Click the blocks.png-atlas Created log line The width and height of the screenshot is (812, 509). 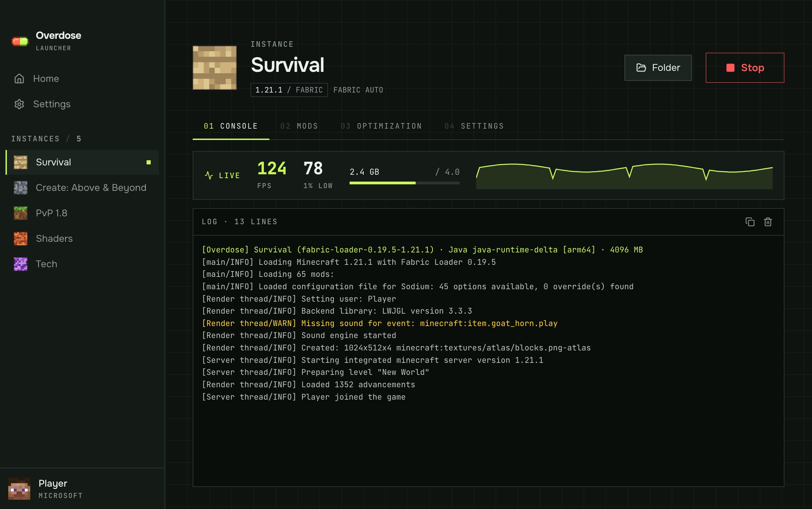click(x=396, y=348)
